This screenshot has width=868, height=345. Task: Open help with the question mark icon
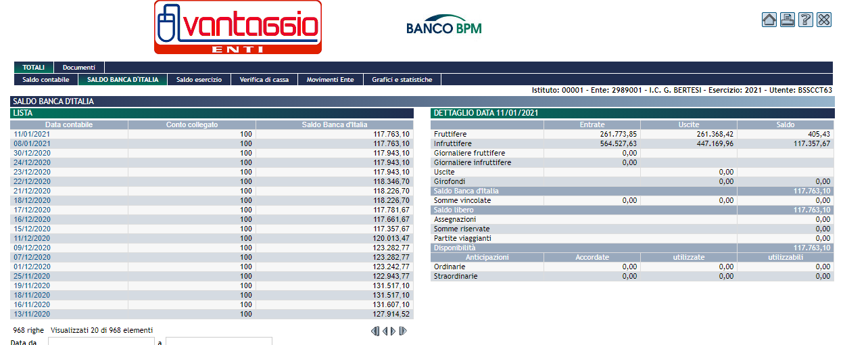(x=806, y=20)
